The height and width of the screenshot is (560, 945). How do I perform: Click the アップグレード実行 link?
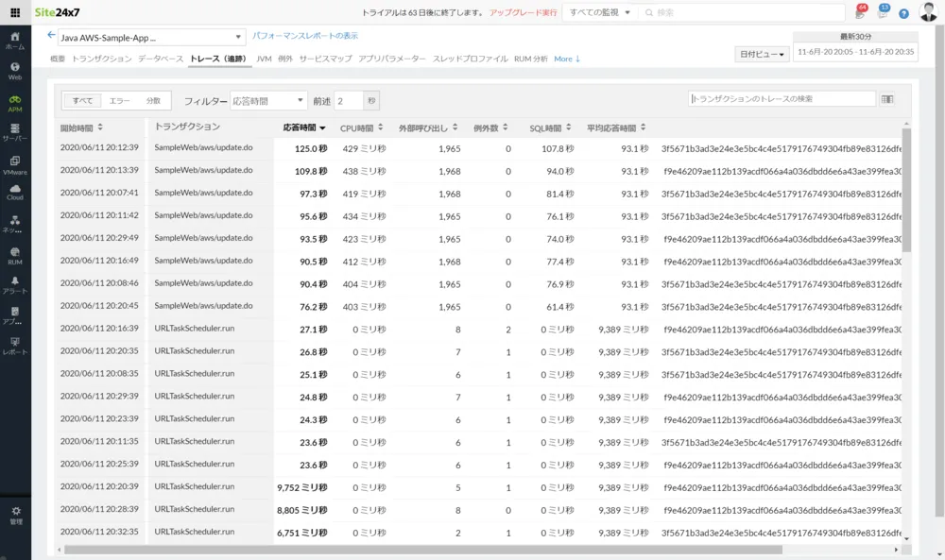[524, 12]
